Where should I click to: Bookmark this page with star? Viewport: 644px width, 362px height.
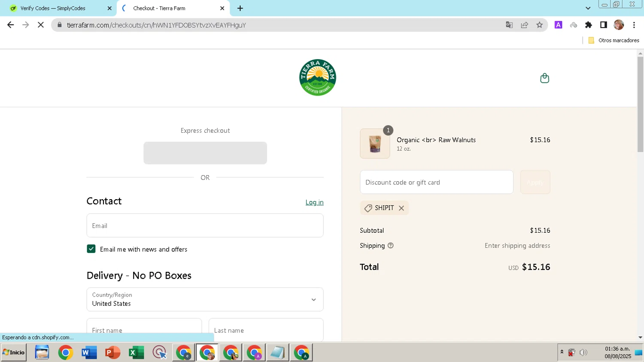click(539, 25)
